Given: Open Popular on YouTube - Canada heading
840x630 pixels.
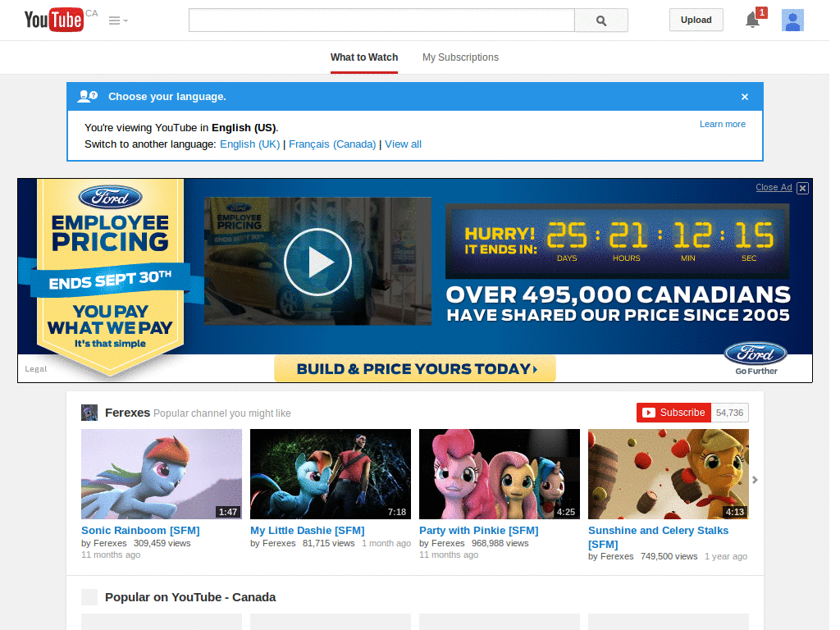Looking at the screenshot, I should click(x=190, y=597).
